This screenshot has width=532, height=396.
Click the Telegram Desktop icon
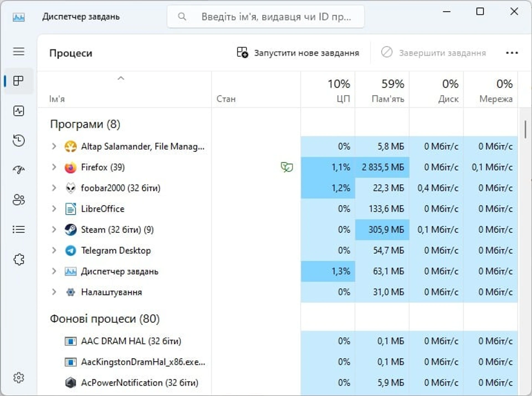coord(70,251)
